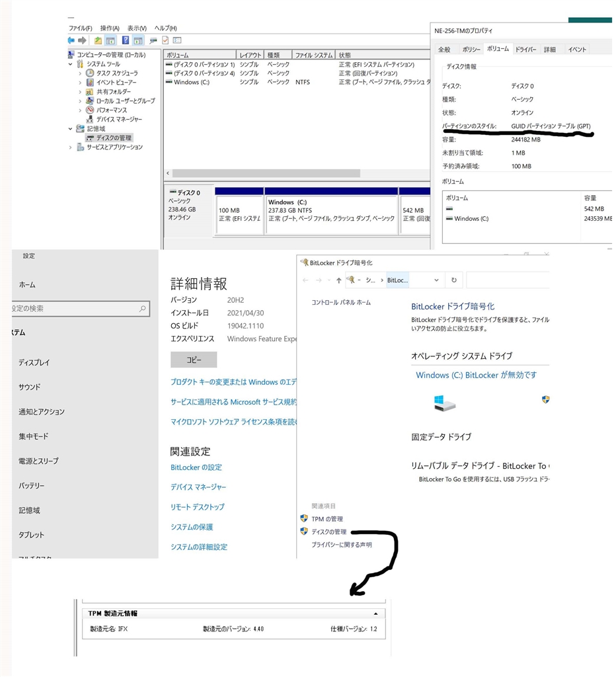This screenshot has height=677, width=616.
Task: Open the 表示(V) menu
Action: click(x=137, y=28)
